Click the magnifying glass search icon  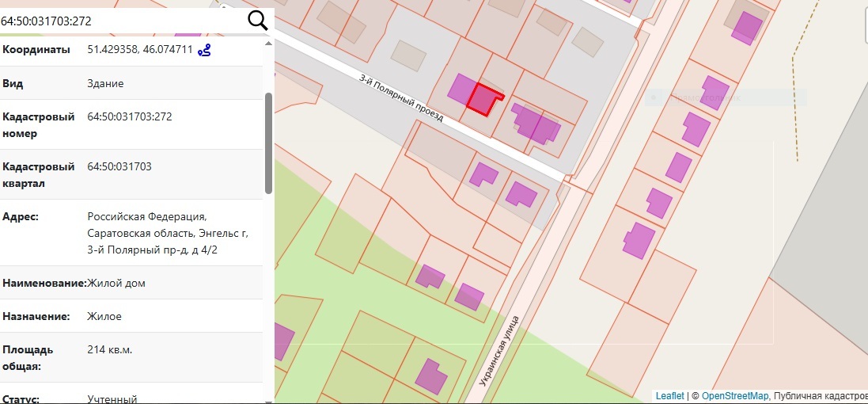(257, 21)
